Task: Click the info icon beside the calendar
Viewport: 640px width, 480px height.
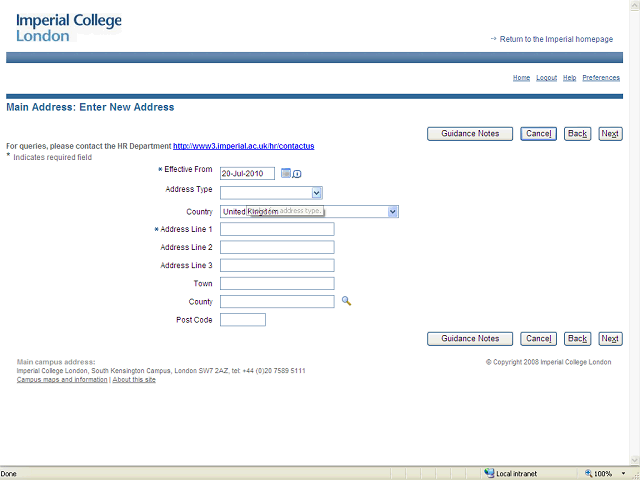Action: [x=297, y=174]
